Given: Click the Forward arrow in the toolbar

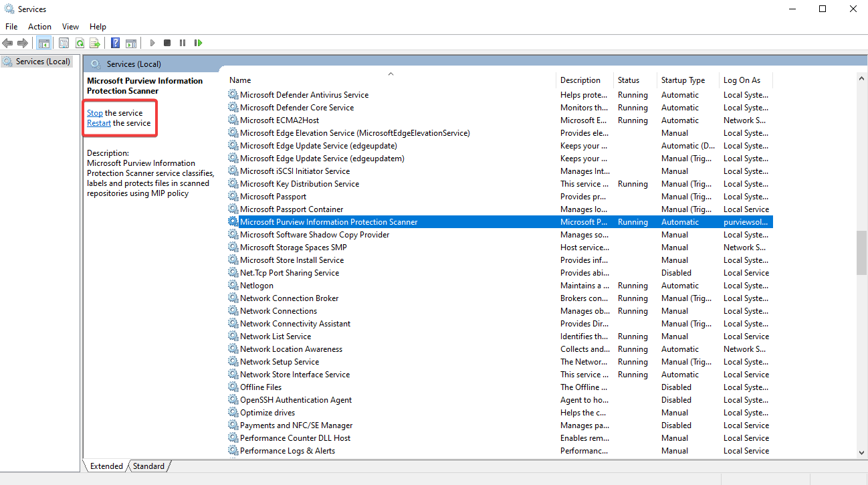Looking at the screenshot, I should (x=22, y=43).
